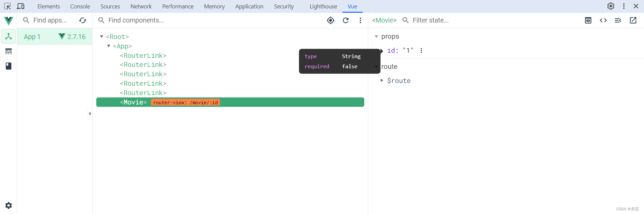Open Movie component in editor

coord(633,20)
